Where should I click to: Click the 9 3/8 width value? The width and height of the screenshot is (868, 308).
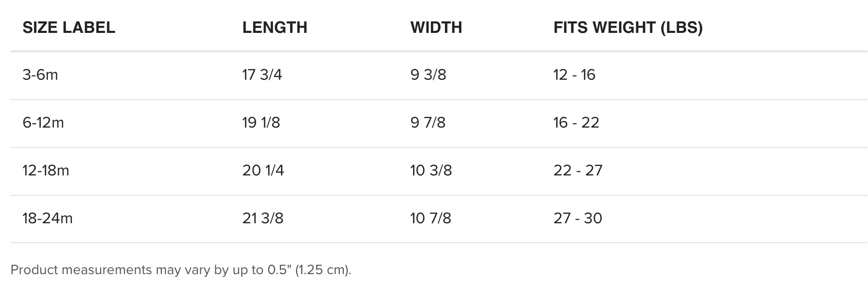[x=428, y=75]
